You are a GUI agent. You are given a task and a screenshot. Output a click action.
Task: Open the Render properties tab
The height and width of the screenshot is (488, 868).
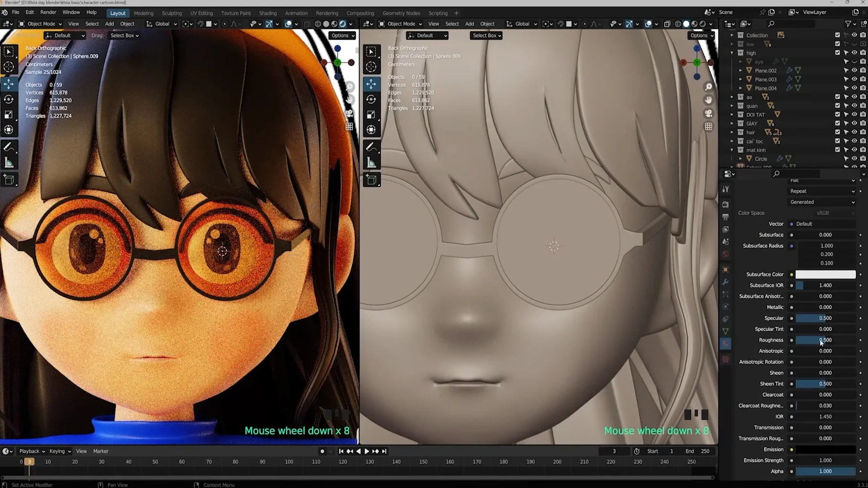coord(725,204)
